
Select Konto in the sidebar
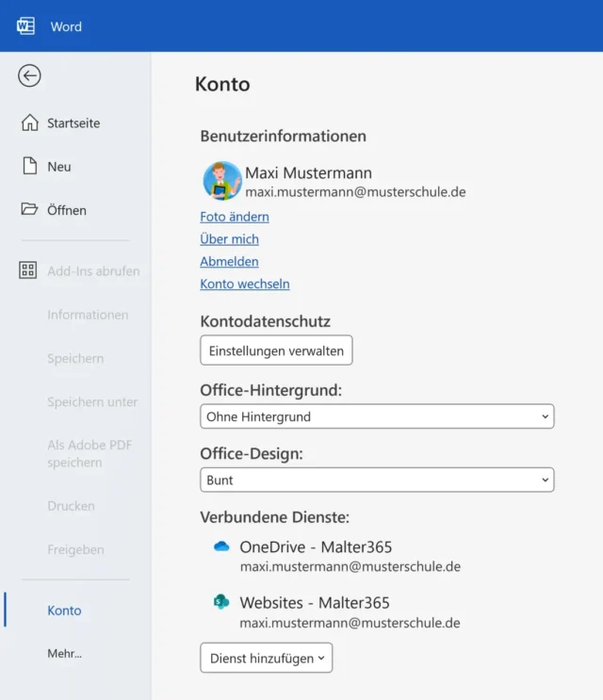click(x=64, y=610)
